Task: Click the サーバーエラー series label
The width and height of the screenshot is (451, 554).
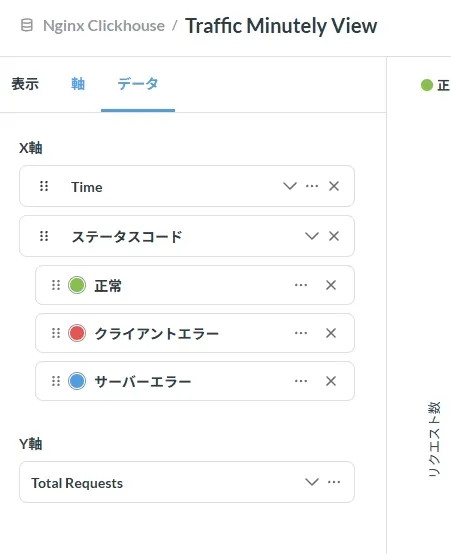Action: pos(142,382)
